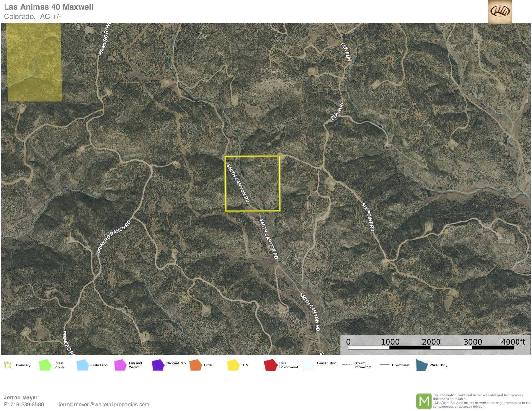Click the red Local Government legend icon
The image size is (532, 411).
(271, 365)
